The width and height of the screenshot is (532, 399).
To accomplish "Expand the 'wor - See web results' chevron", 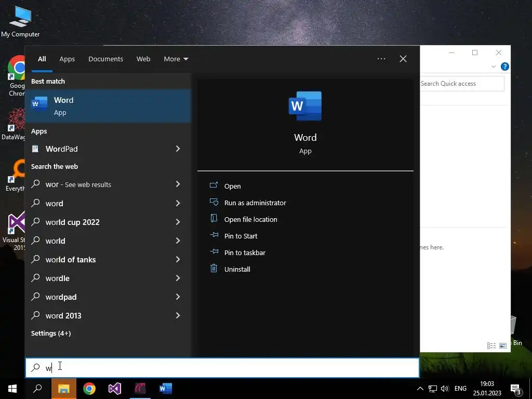I will click(x=178, y=184).
